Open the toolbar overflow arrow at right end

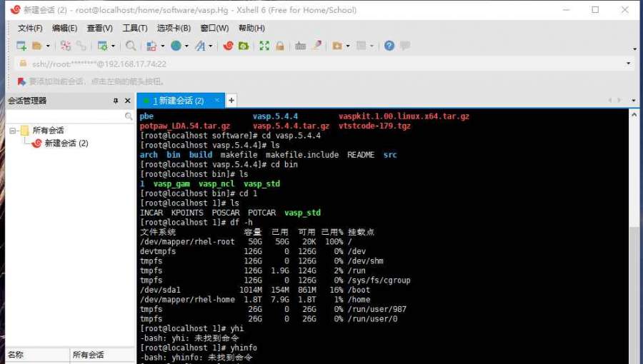634,49
